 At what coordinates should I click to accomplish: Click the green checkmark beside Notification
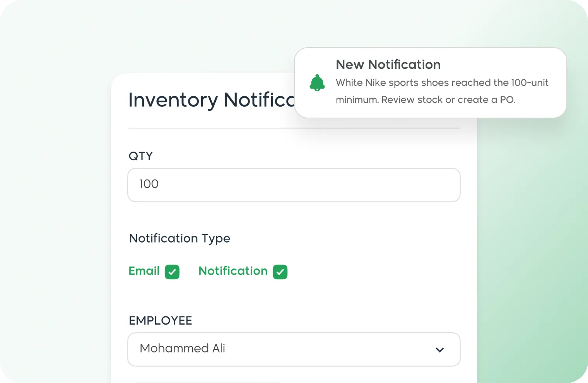click(x=280, y=272)
